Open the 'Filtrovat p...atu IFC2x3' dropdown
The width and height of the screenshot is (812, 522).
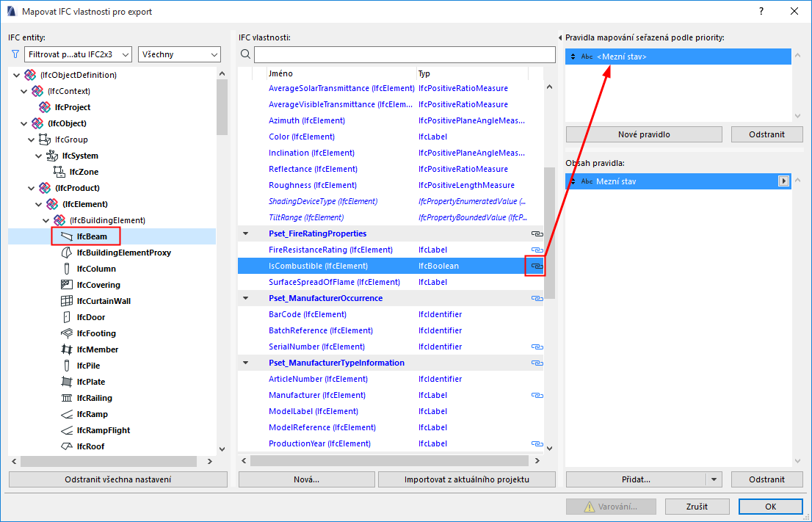click(x=79, y=54)
